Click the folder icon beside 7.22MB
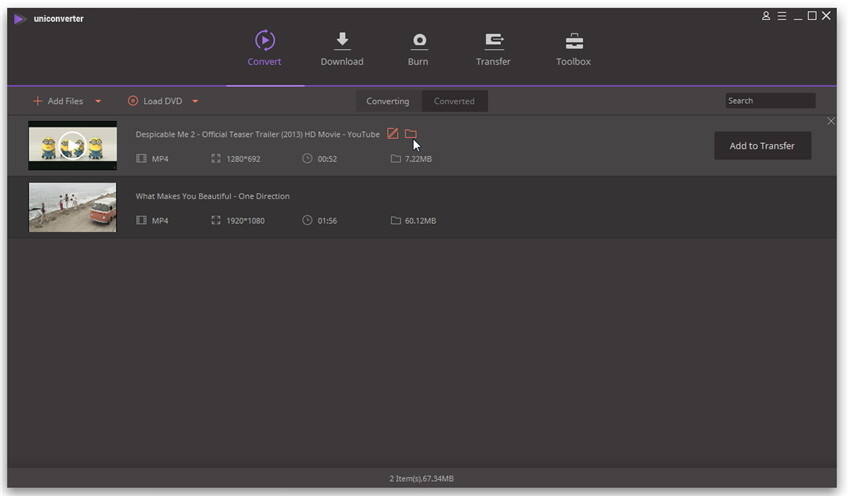Screen dimensions: 850x496 [396, 158]
